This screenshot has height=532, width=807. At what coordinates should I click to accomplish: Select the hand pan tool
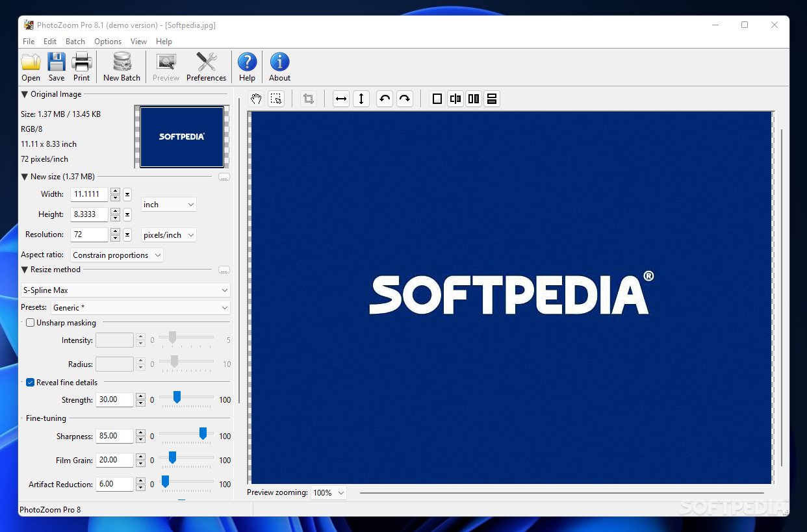point(256,99)
